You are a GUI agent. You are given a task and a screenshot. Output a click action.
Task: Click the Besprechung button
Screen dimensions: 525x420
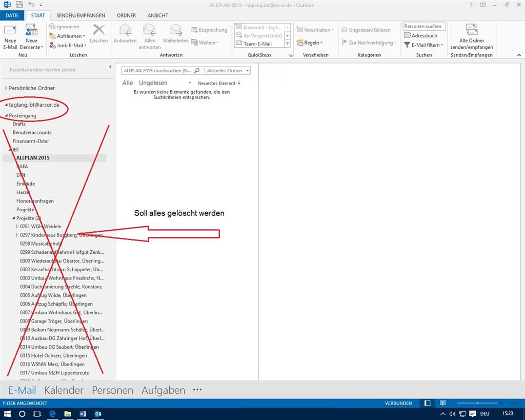209,30
